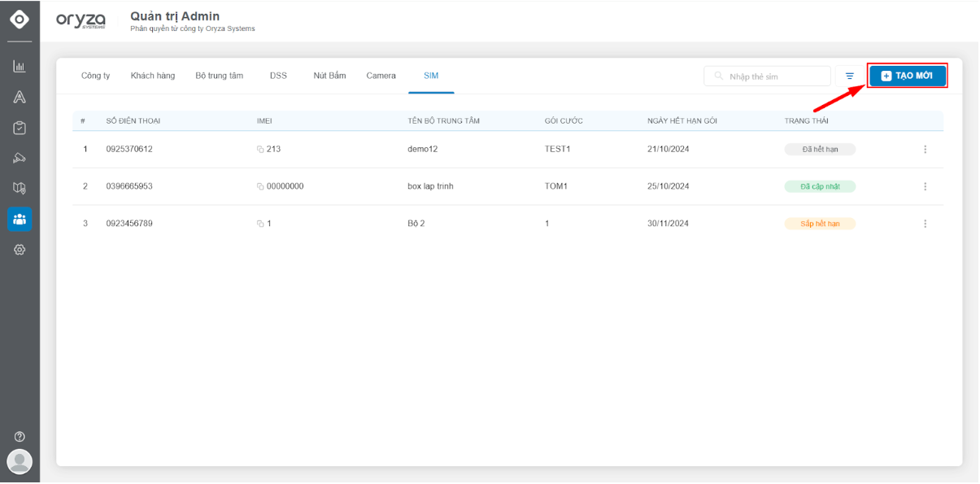Click the IMEI column header
Screen dimensions: 980x484
265,121
